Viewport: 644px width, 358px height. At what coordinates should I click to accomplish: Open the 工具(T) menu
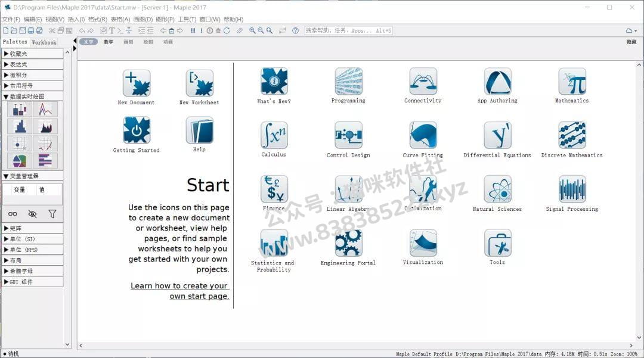[187, 19]
